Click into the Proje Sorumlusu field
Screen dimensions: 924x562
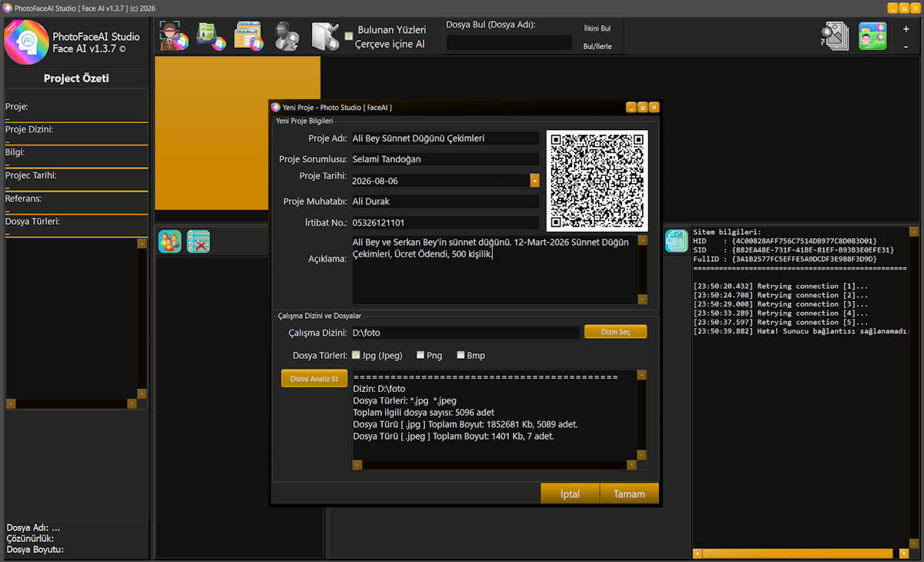click(445, 159)
